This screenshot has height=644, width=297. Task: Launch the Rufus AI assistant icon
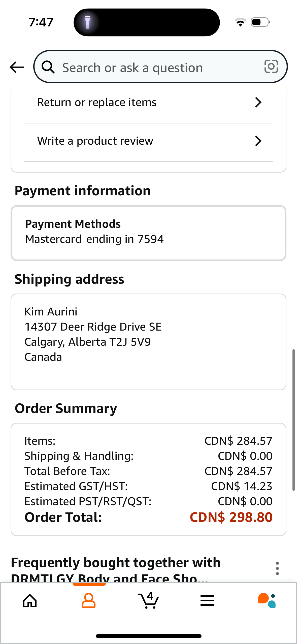click(267, 600)
